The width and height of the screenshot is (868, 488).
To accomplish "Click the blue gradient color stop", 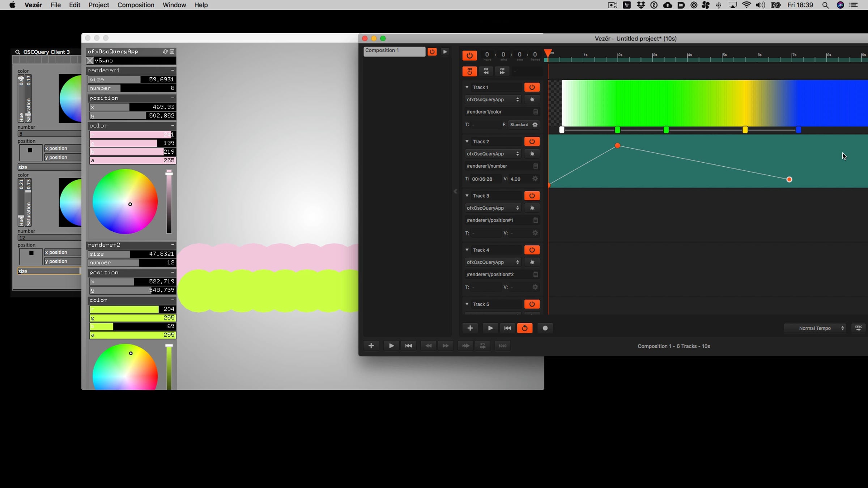I will [799, 130].
